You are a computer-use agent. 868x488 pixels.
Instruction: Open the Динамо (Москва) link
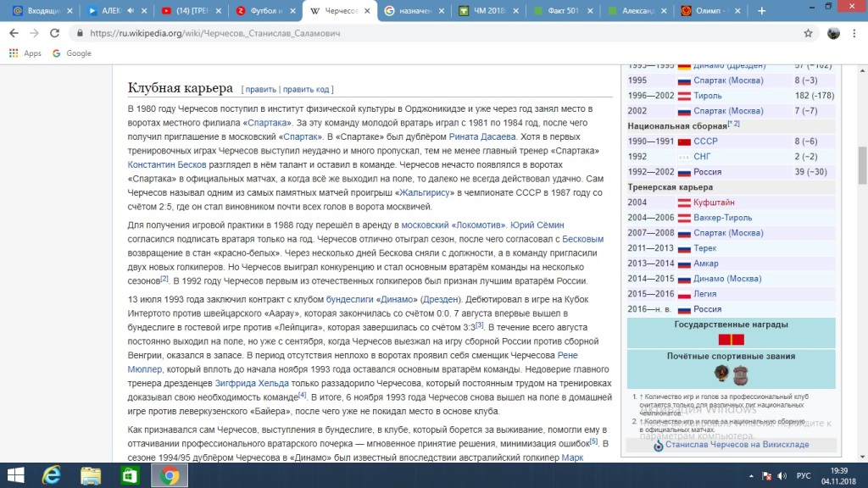tap(727, 279)
